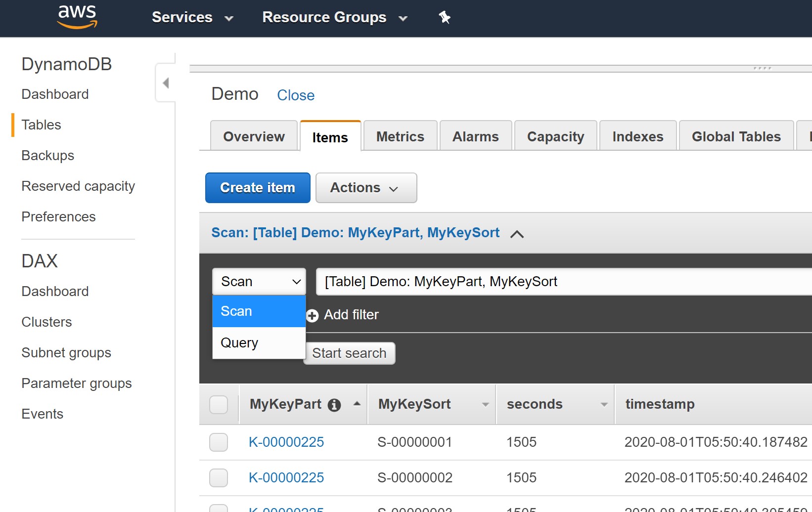Check the row with S-00000001
Image resolution: width=812 pixels, height=512 pixels.
pos(219,442)
